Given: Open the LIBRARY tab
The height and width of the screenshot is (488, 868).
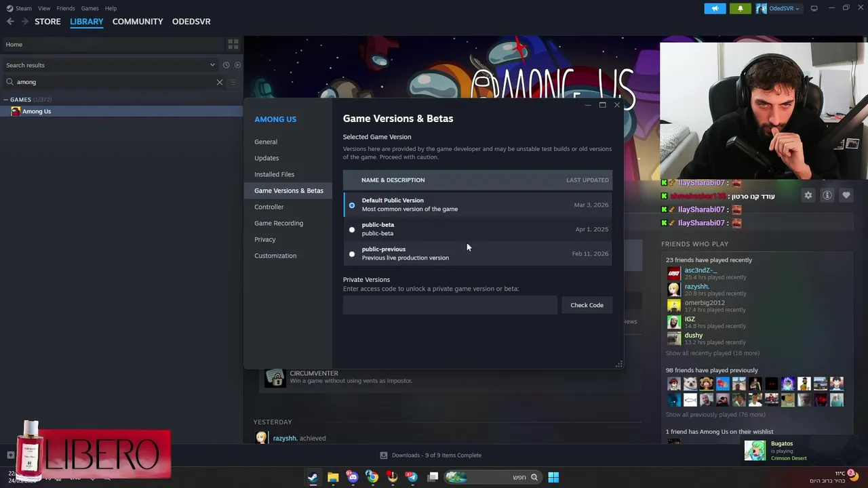Looking at the screenshot, I should click(x=87, y=22).
